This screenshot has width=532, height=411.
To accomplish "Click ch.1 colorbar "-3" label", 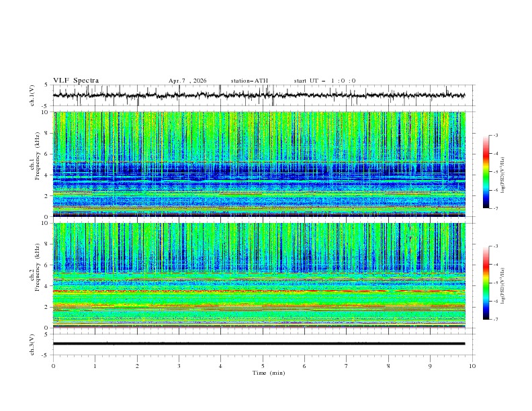I will 496,135.
